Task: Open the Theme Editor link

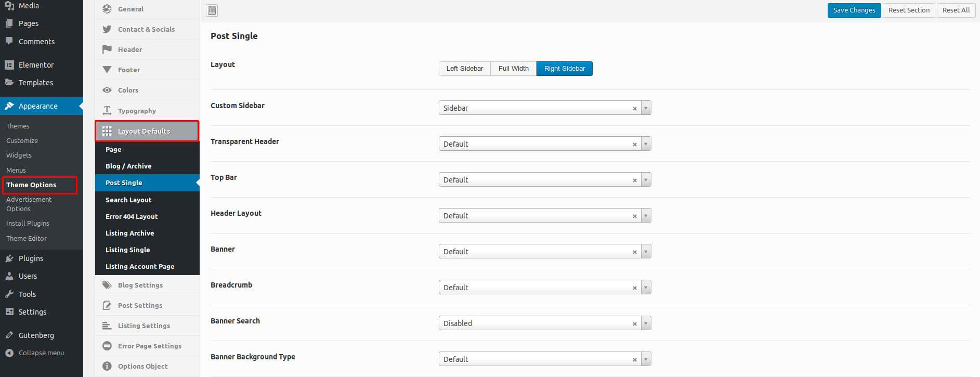Action: 27,238
